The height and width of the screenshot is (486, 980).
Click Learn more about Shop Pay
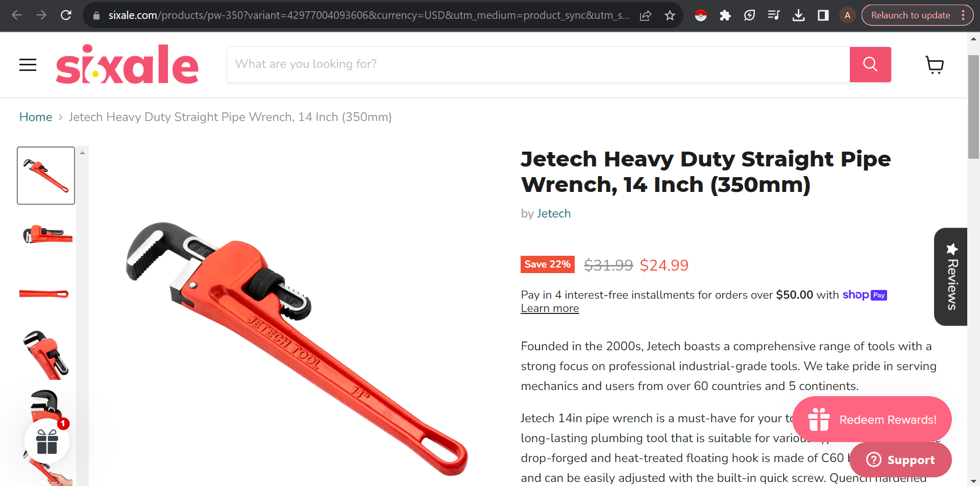tap(550, 308)
